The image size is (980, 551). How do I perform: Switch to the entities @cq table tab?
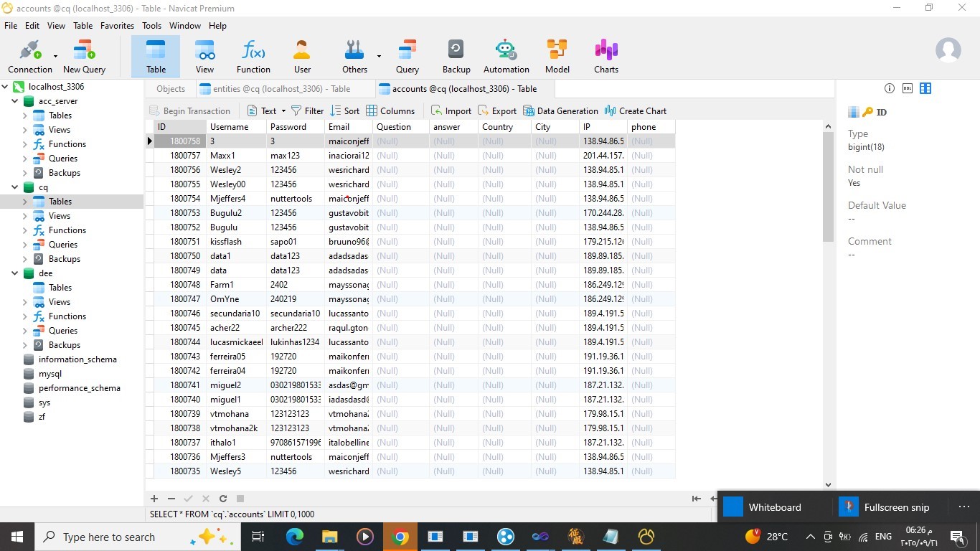[x=274, y=89]
